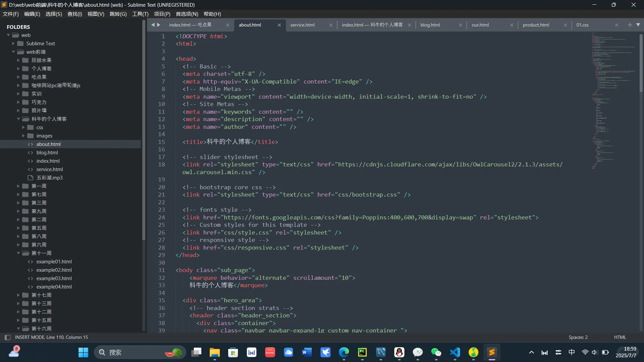Image resolution: width=644 pixels, height=362 pixels.
Task: Show hidden system tray icons
Action: pyautogui.click(x=531, y=352)
